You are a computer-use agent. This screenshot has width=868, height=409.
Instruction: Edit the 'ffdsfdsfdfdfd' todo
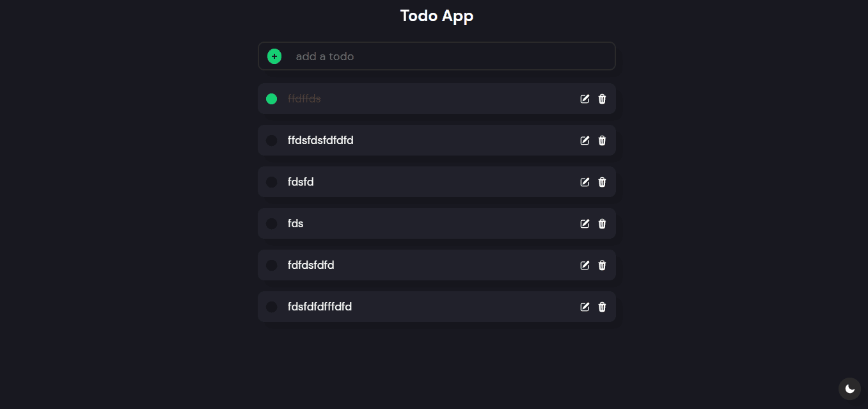(x=585, y=140)
